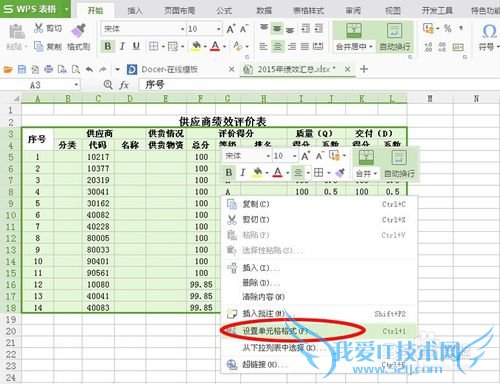
Task: Open the ribbon font name dropdown (宋体)
Action: (182, 29)
